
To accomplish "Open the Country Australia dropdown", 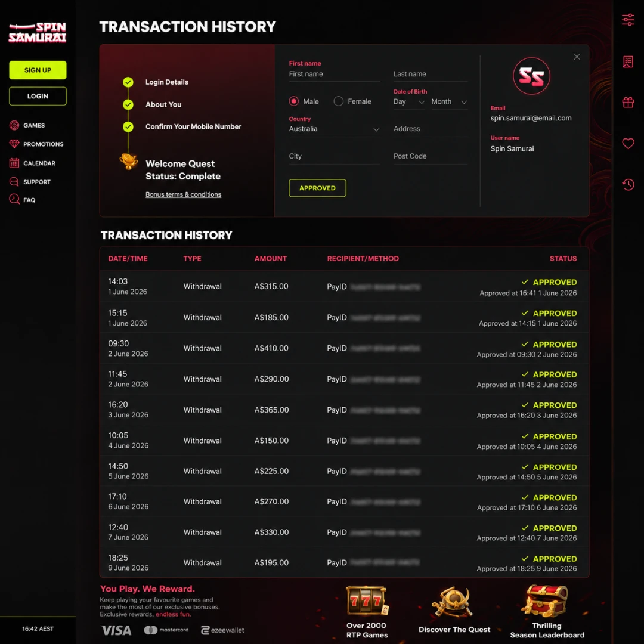I will [334, 129].
